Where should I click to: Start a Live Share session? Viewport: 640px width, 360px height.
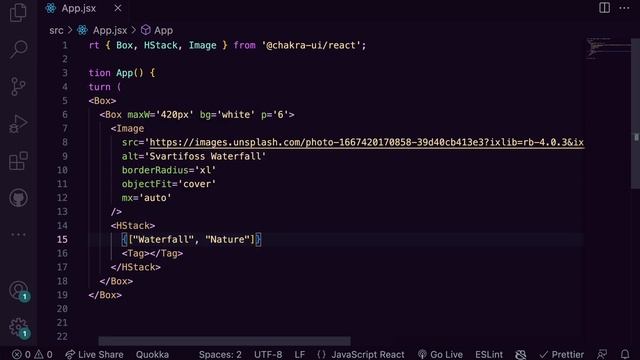tap(94, 354)
